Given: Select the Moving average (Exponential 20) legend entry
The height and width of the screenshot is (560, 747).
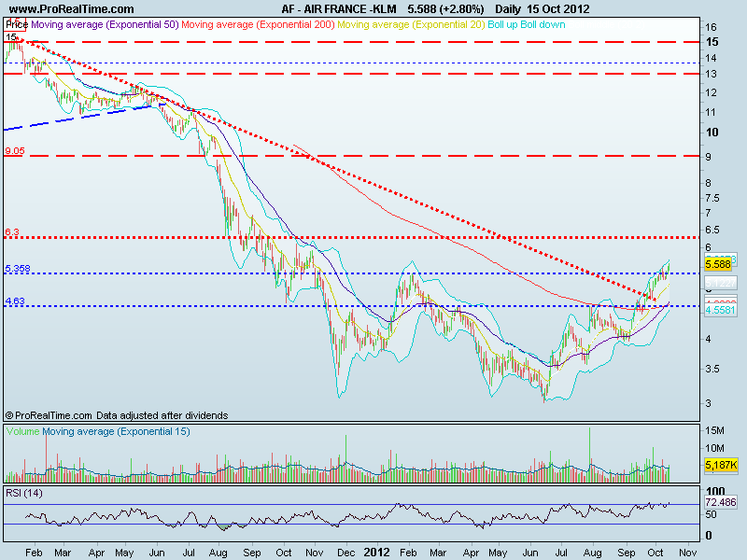Looking at the screenshot, I should 411,25.
